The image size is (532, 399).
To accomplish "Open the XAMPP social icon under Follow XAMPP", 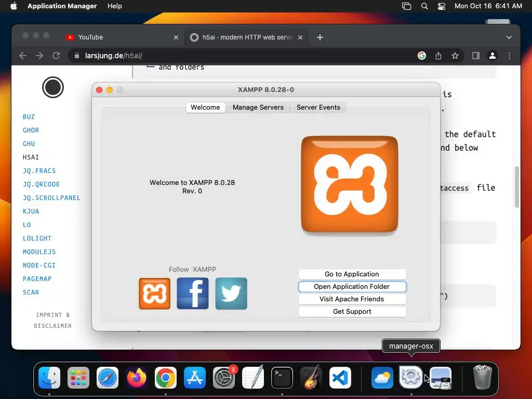I will pos(154,294).
